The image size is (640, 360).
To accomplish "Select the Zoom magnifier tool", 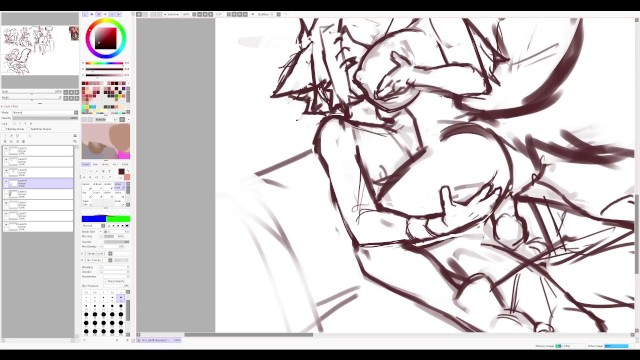I will pos(90,178).
